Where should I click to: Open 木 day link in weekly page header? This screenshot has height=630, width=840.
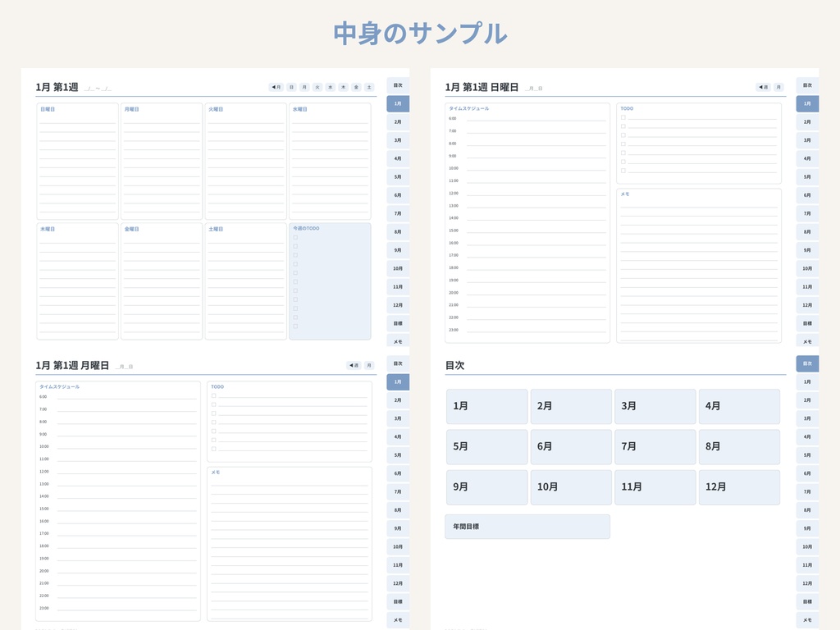(x=344, y=87)
